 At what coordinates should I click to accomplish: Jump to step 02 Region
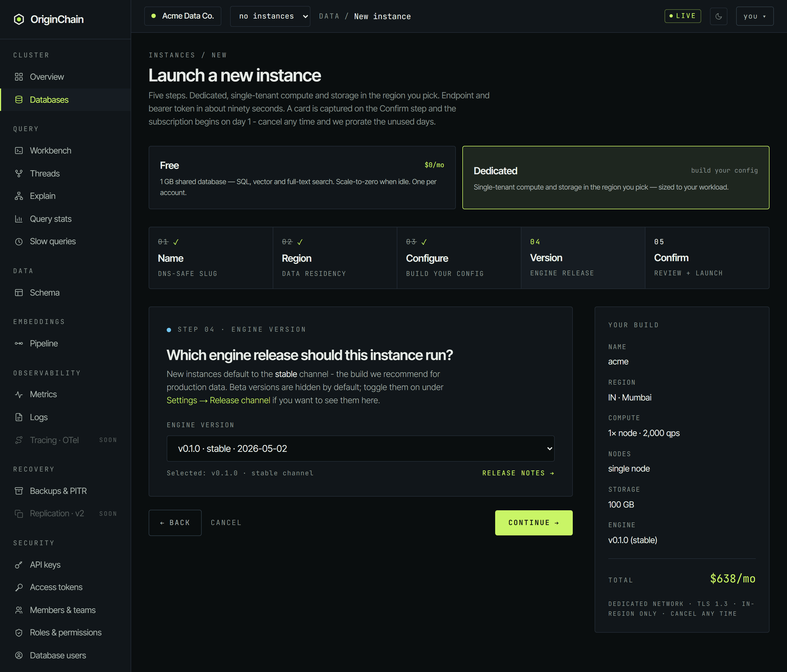pos(335,258)
